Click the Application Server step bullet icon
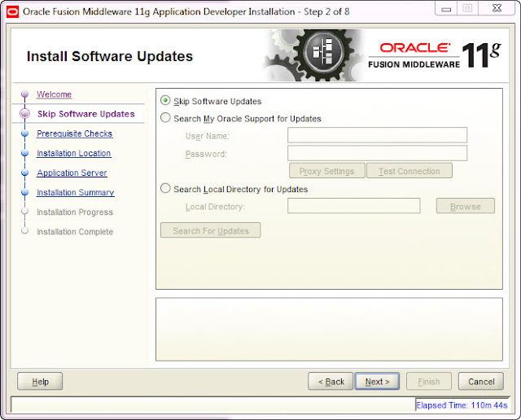The height and width of the screenshot is (420, 521). tap(24, 173)
